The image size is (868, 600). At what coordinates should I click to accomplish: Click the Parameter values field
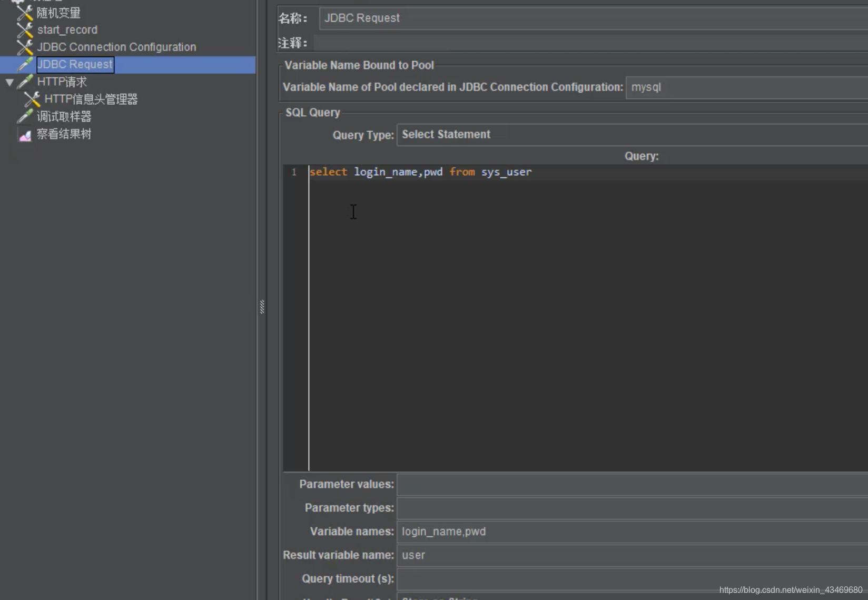point(632,484)
